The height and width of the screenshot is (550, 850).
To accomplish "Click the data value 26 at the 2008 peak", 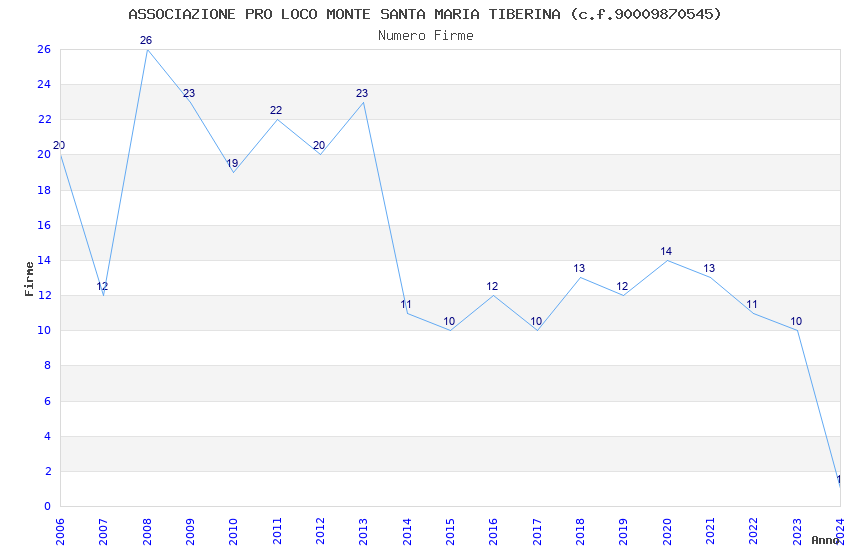I will [146, 40].
